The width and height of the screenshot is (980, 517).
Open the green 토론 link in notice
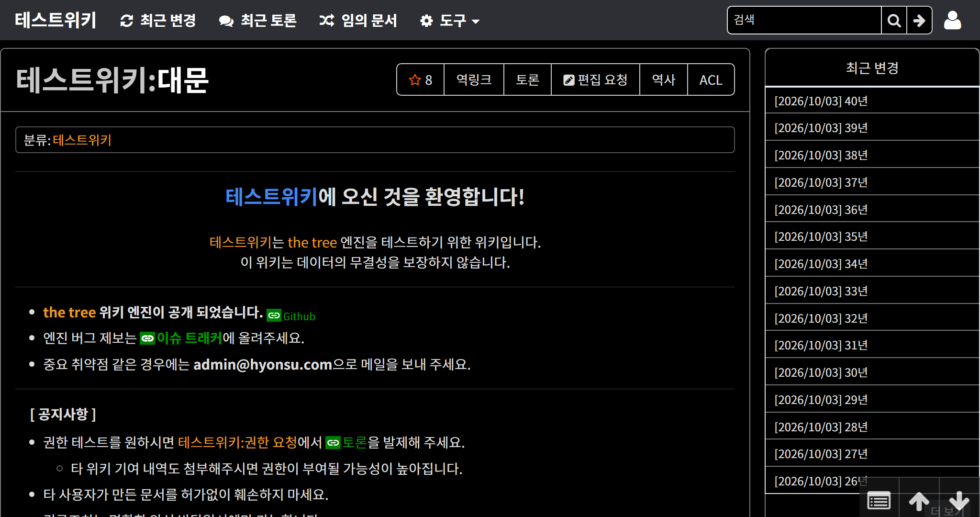tap(355, 442)
